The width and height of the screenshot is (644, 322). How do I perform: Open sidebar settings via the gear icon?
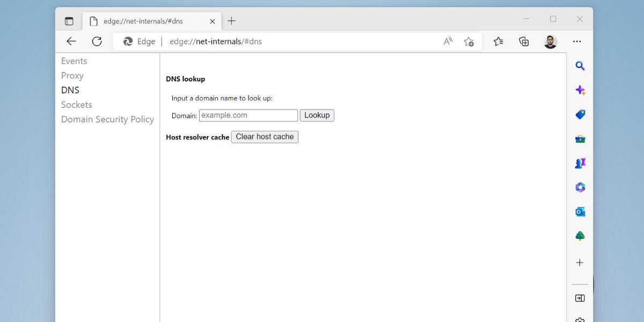point(580,319)
